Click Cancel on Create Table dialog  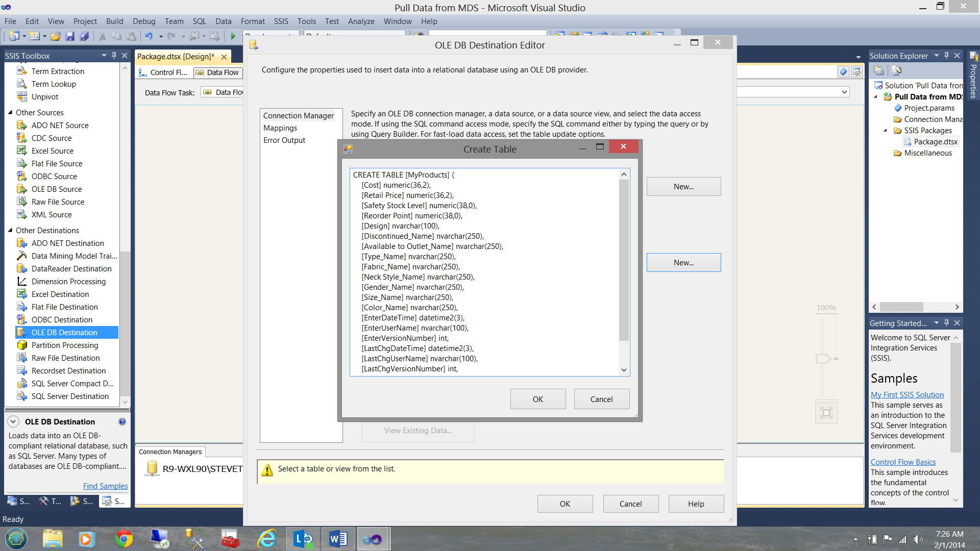[x=602, y=399]
